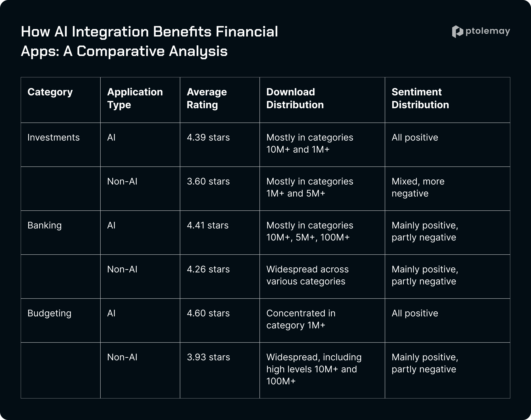
Task: Select the Application Type column header
Action: 140,100
